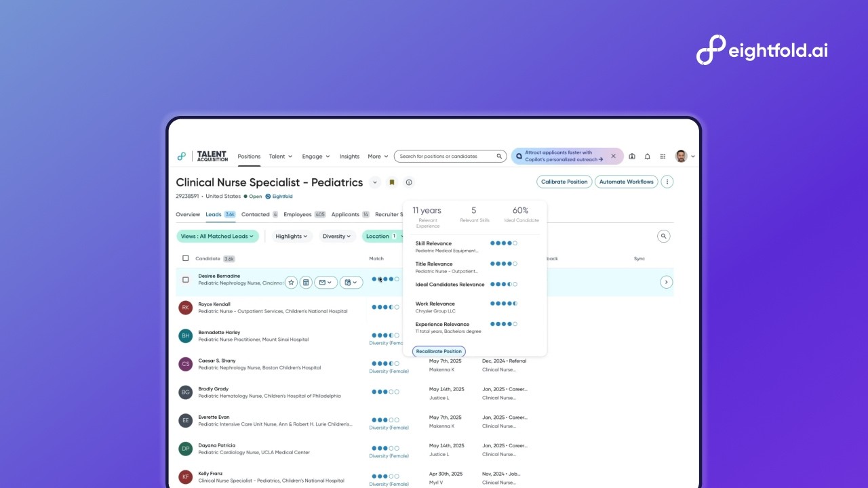Switch to the Contacted tab
This screenshot has height=488, width=868.
point(260,215)
